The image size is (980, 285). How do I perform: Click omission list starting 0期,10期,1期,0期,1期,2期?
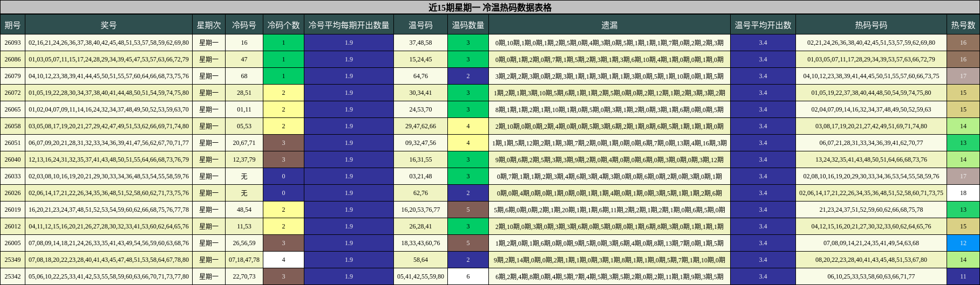(609, 43)
